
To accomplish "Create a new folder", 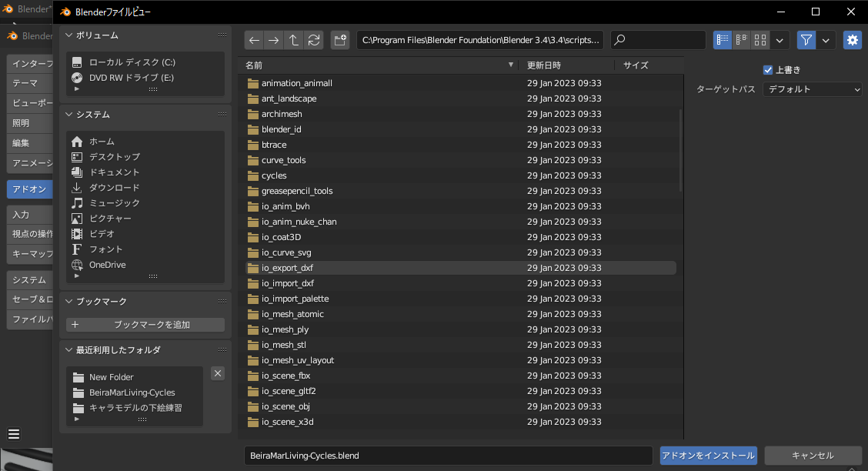I will click(x=340, y=40).
